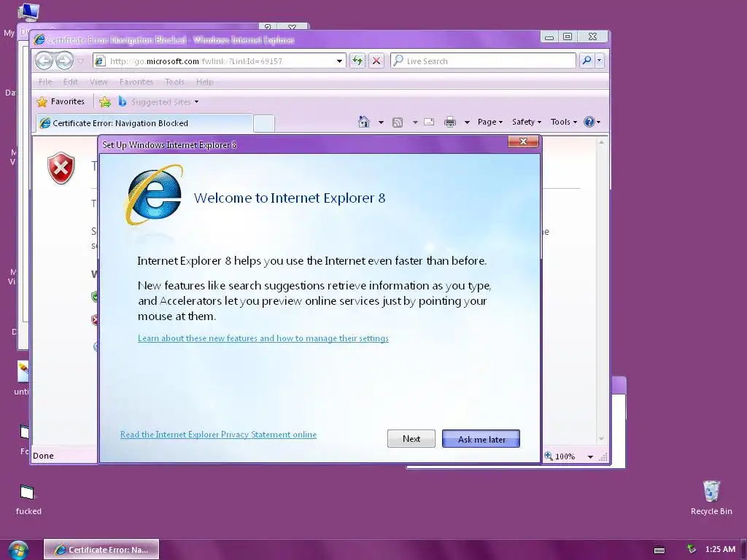Click the red Stop loading icon
This screenshot has width=747, height=560.
point(376,61)
